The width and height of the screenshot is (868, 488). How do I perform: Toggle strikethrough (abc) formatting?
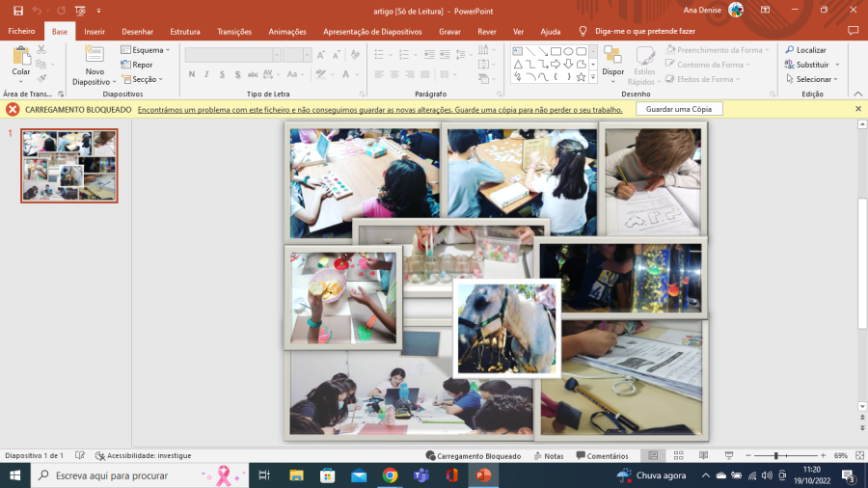[x=253, y=74]
